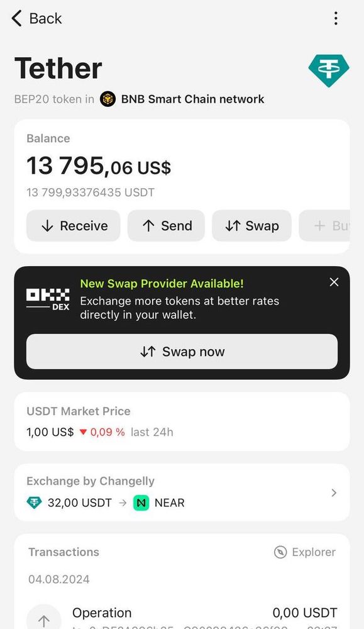The image size is (364, 629).
Task: Tap the Receive button
Action: pos(74,226)
